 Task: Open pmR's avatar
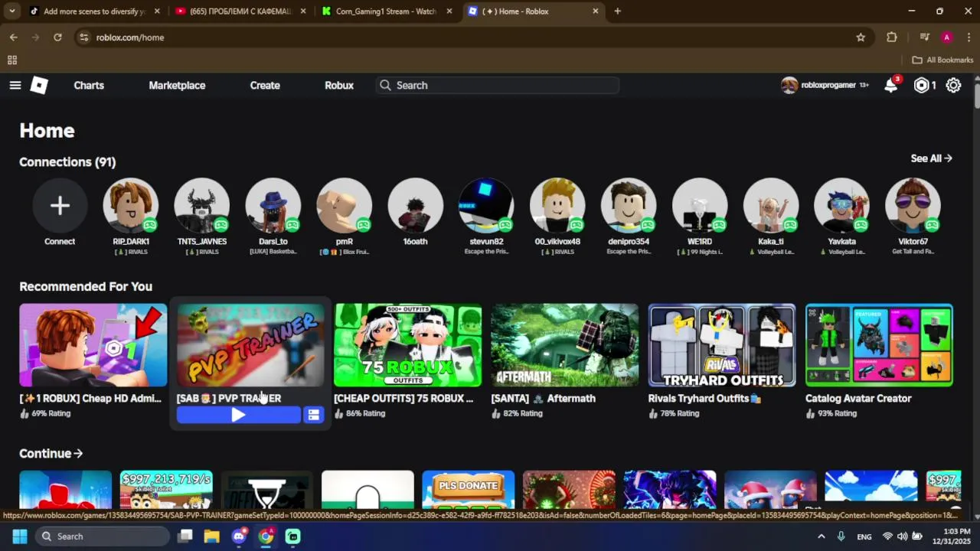tap(345, 205)
